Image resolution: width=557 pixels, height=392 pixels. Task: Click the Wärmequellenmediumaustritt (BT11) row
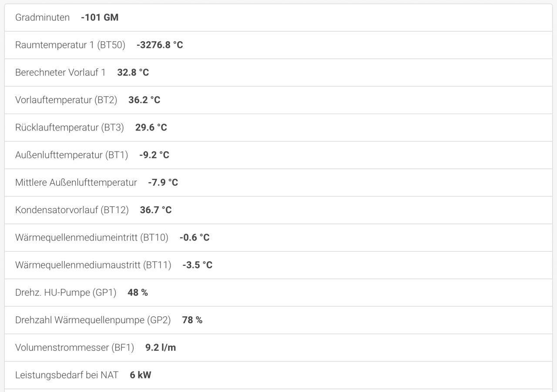click(278, 265)
